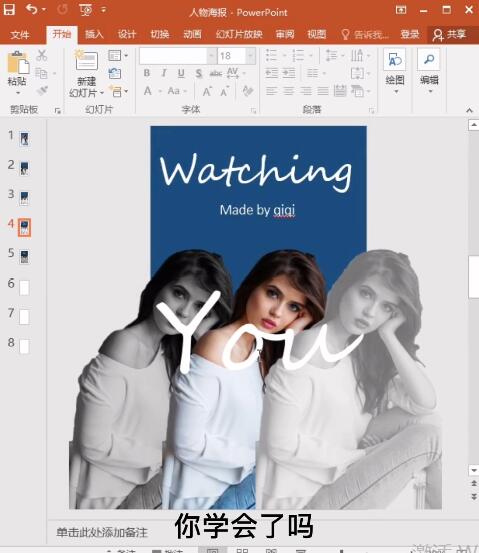Switch to the 审阅 tab
479x553 pixels.
coord(285,34)
